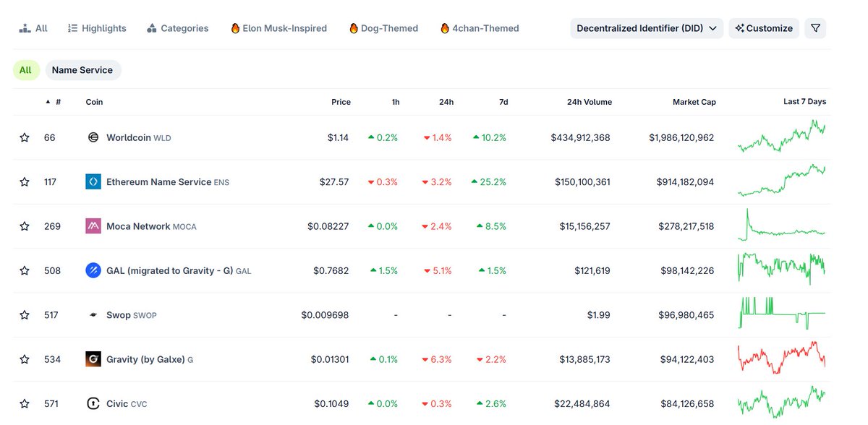Screen dimensions: 868x425
Task: Click the sparkle icon on Customize
Action: tap(739, 28)
